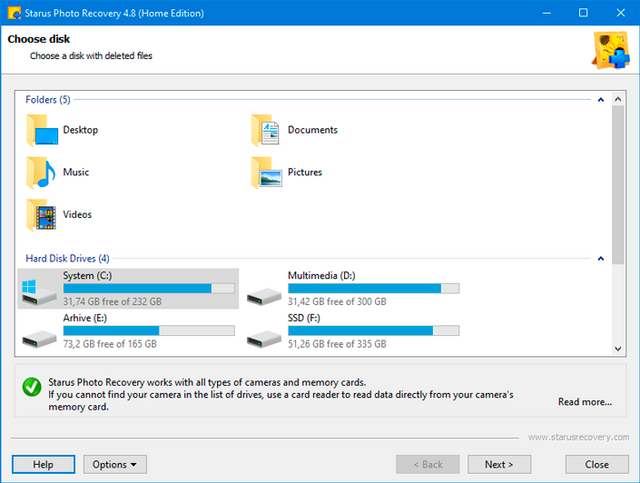
Task: Click the vertical scrollbar thumb
Action: [x=618, y=185]
